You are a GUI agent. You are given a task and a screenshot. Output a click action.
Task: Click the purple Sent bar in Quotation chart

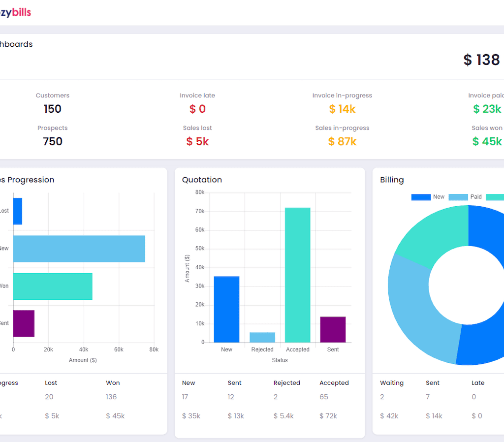tap(333, 329)
